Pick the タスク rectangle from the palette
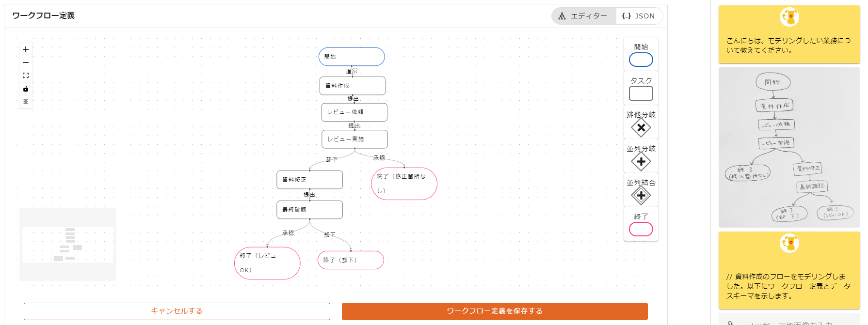The width and height of the screenshot is (868, 325). 641,93
